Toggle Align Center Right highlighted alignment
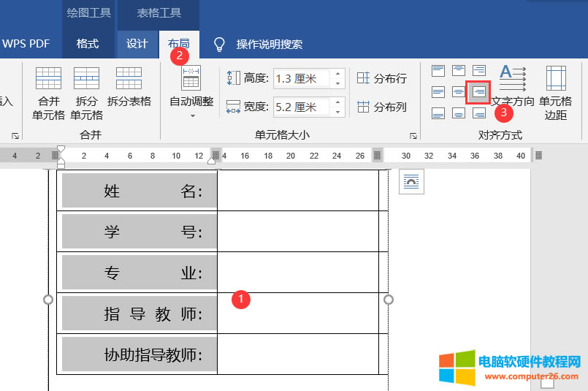Viewport: 588px width, 391px height. point(478,92)
